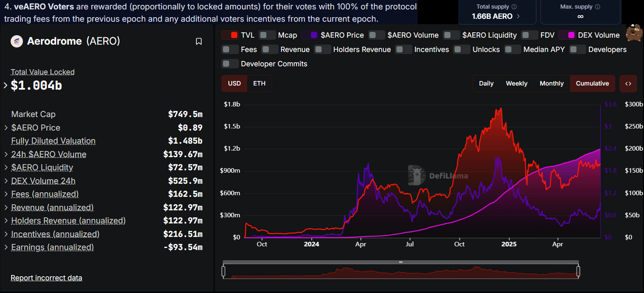Screen dimensions: 644x293
Task: Enable the Revenue chart series
Action: [270, 50]
